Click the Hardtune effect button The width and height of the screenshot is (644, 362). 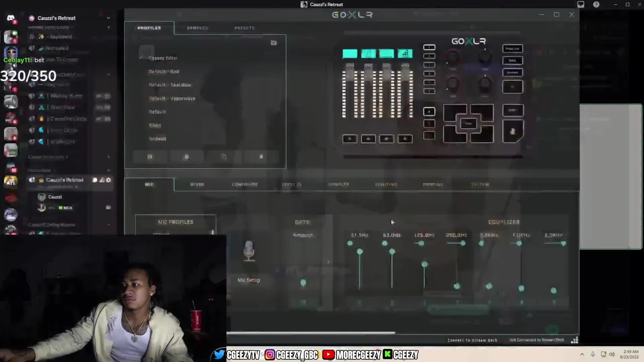(513, 72)
